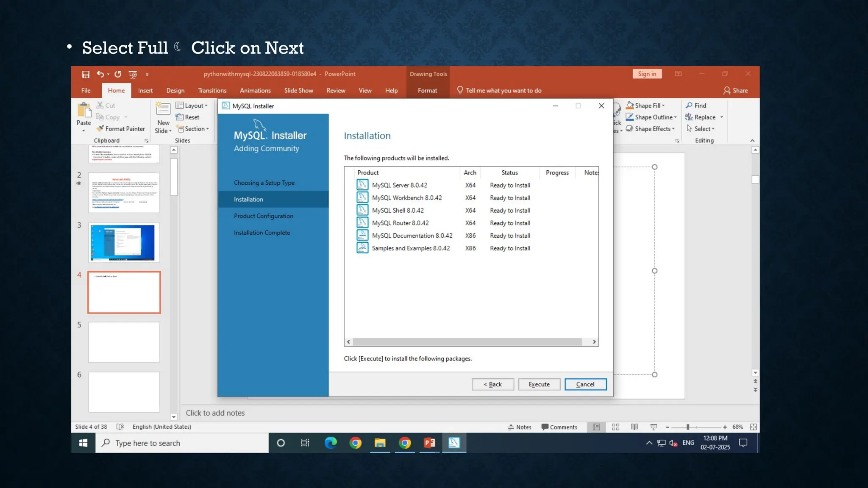The width and height of the screenshot is (868, 488).
Task: Click the Find magnifier icon
Action: tap(690, 105)
